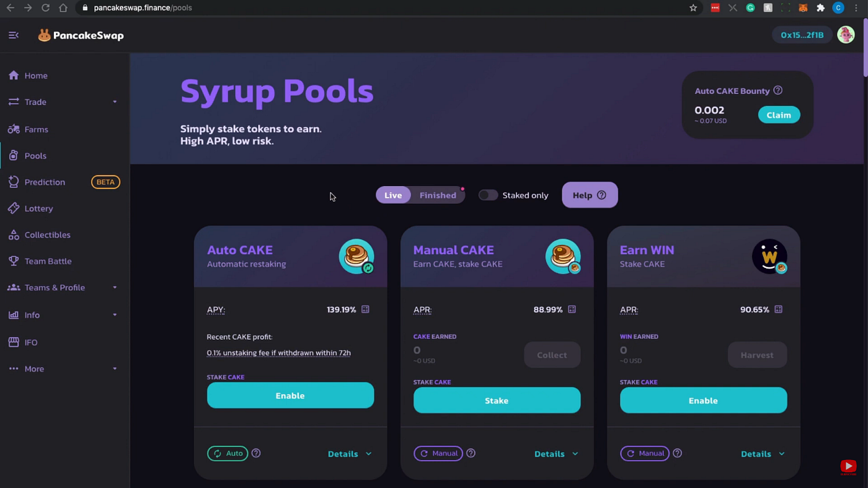This screenshot has width=868, height=488.
Task: Click the Auto tag on Auto CAKE card
Action: (x=228, y=453)
